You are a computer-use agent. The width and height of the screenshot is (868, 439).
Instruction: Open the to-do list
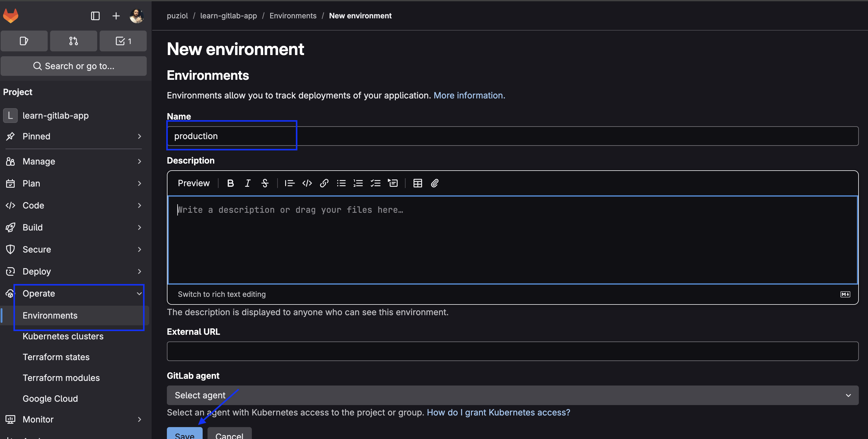click(123, 41)
